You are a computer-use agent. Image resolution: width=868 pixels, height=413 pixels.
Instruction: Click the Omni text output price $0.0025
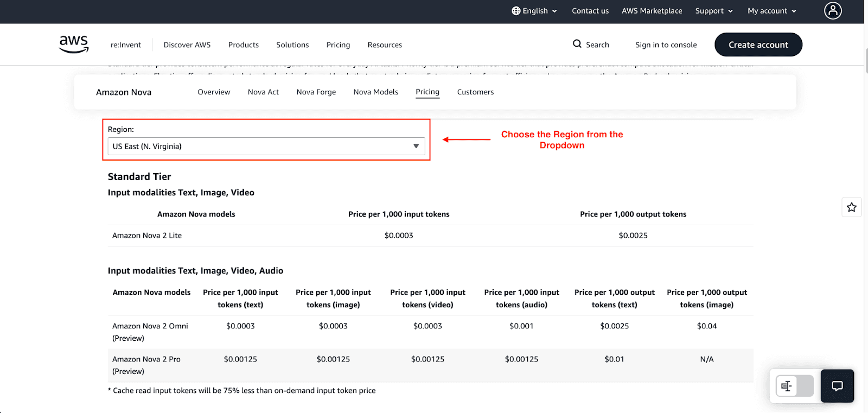point(614,326)
